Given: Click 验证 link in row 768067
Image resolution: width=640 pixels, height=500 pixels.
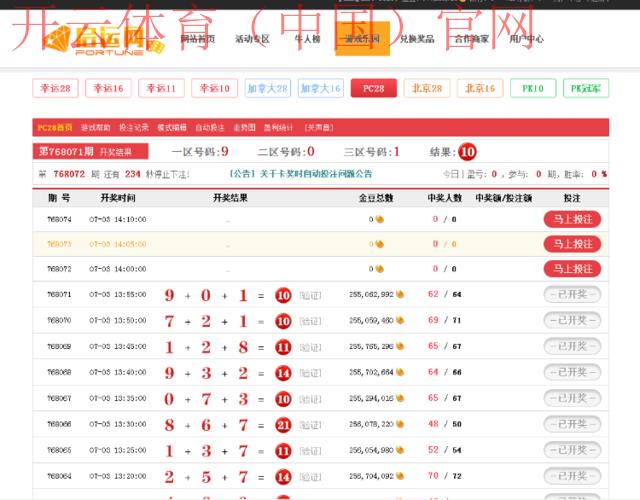Looking at the screenshot, I should point(310,399).
